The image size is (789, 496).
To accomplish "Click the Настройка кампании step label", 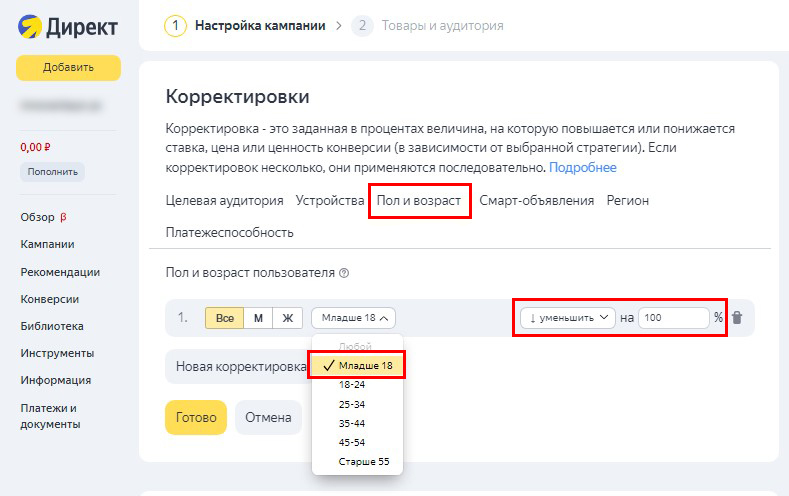I will pyautogui.click(x=260, y=26).
